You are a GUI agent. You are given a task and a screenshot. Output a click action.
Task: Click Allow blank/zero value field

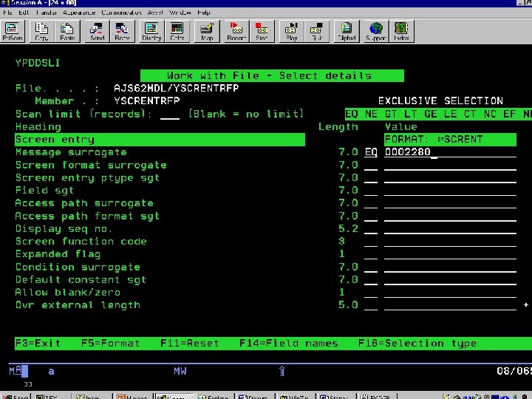[450, 293]
